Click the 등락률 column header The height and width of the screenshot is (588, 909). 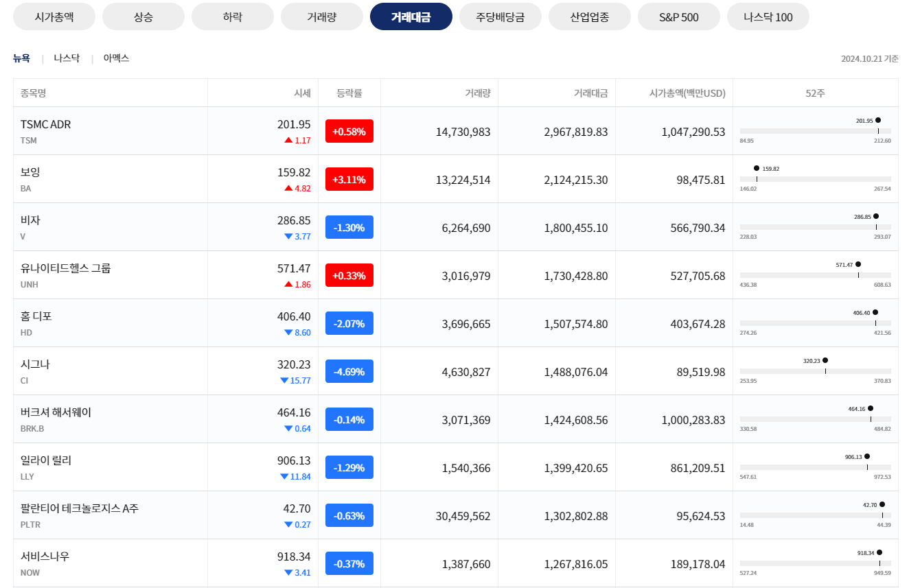(x=349, y=93)
